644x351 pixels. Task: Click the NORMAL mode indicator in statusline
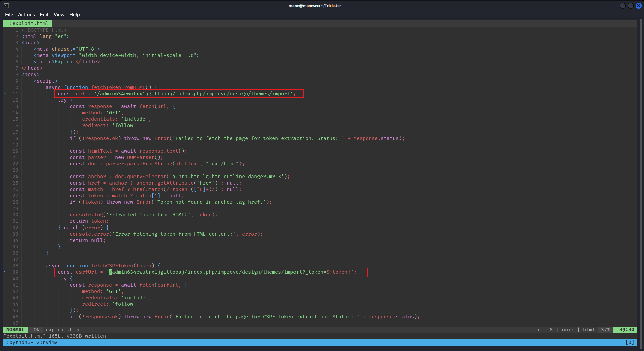pos(15,330)
